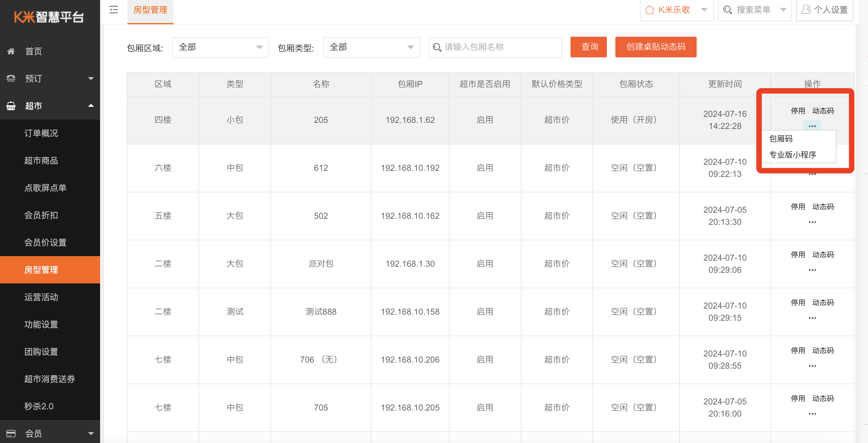Choose 包厢码 from the popup menu
The height and width of the screenshot is (443, 868).
[781, 139]
